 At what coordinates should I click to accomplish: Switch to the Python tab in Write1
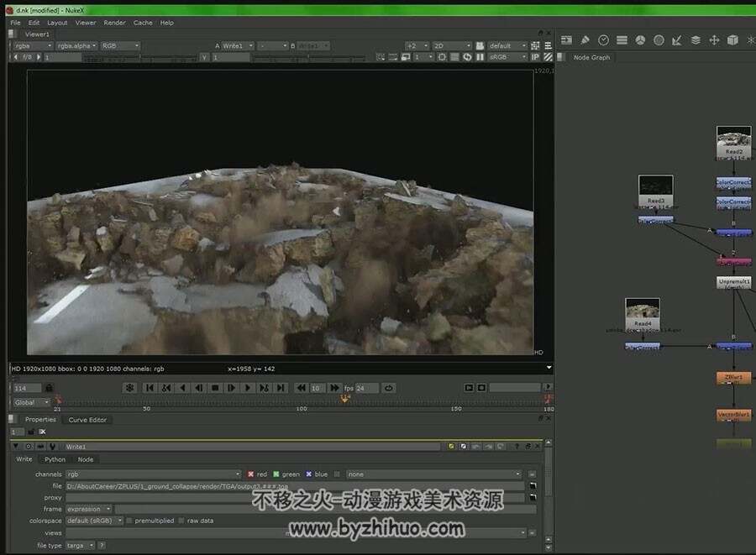click(x=55, y=459)
